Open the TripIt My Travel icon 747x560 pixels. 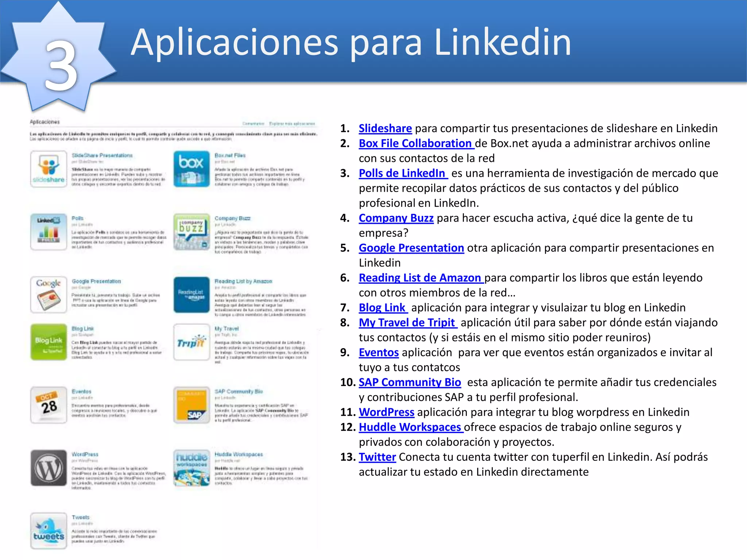click(191, 342)
